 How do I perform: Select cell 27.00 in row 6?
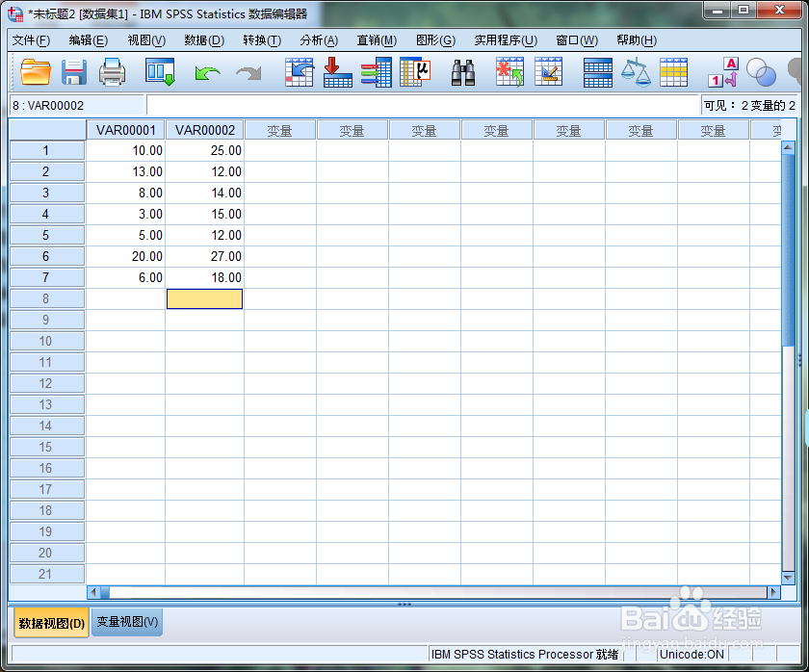point(204,256)
